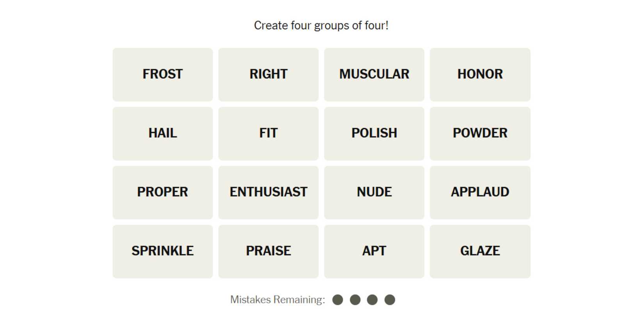Toggle the MUSCULAR tile

[x=374, y=75]
